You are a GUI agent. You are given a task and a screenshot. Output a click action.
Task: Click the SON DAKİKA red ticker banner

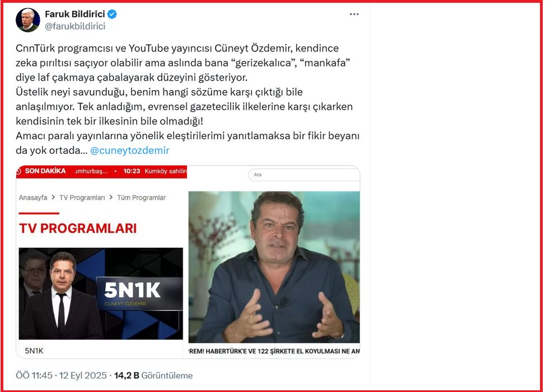(x=101, y=172)
